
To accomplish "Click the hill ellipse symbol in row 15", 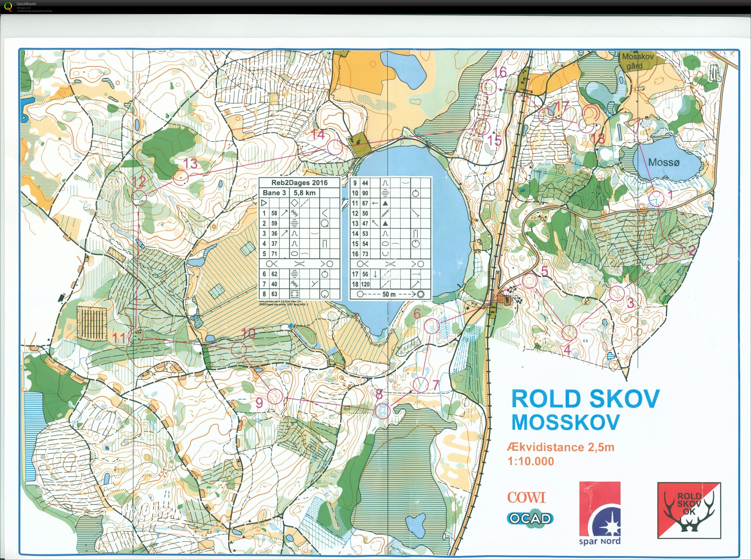I will point(385,243).
